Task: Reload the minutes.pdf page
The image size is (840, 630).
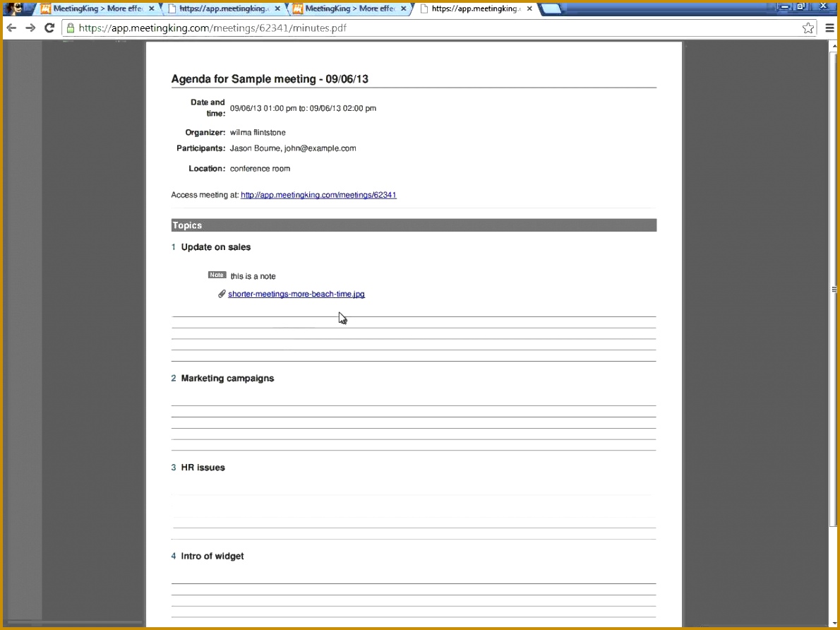Action: coord(49,28)
